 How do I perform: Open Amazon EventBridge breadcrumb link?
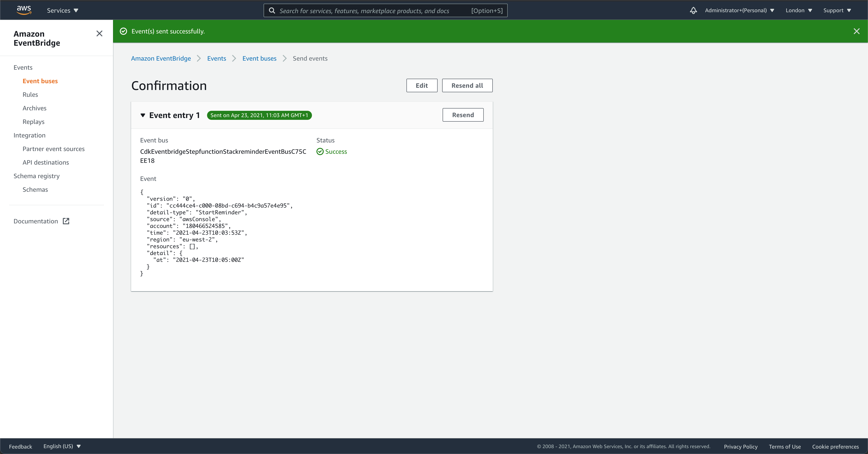point(161,58)
